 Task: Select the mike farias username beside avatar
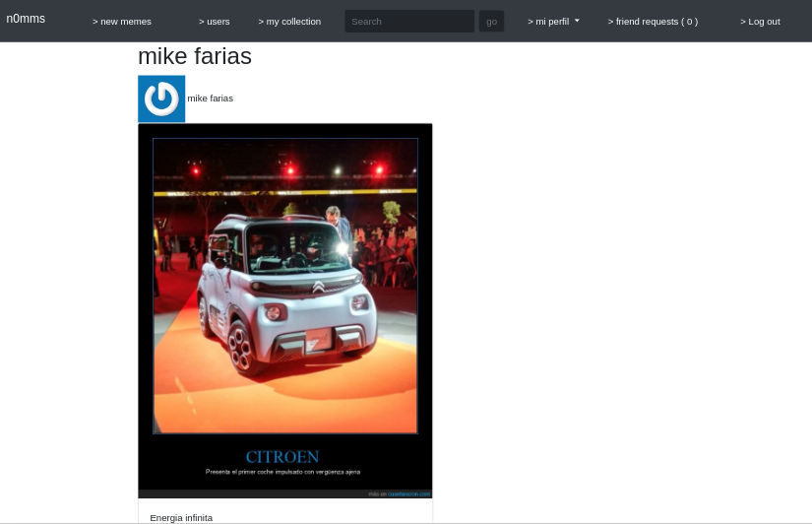tap(211, 98)
